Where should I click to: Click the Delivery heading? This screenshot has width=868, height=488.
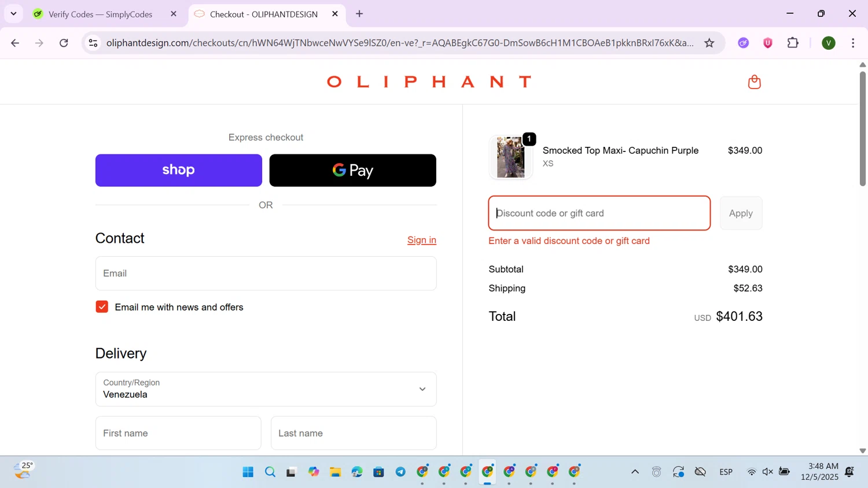121,353
